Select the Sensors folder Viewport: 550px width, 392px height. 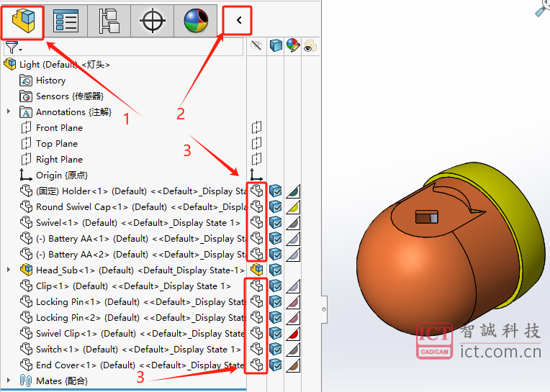coord(62,96)
